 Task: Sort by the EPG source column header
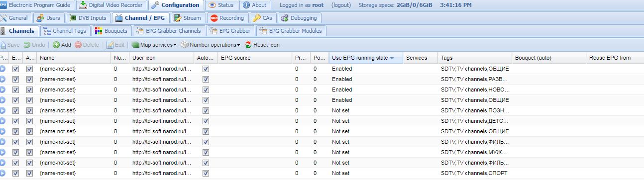(255, 58)
